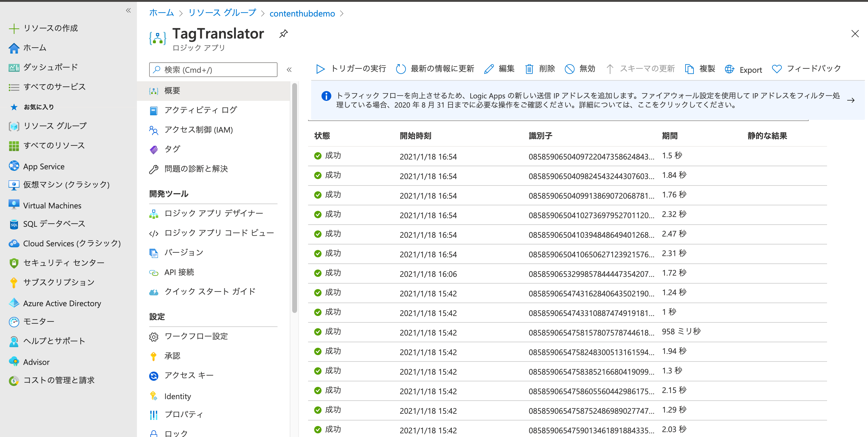Open ホーム in the left sidebar
Viewport: 868px width, 437px height.
pos(28,48)
